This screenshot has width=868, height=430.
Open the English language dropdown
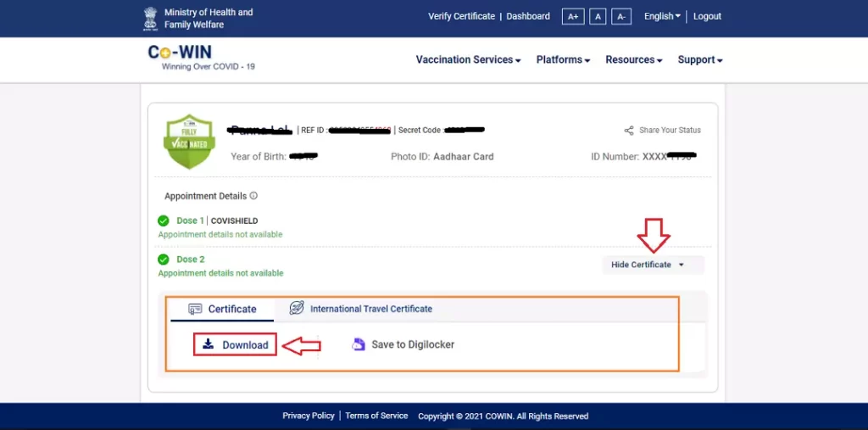tap(662, 17)
